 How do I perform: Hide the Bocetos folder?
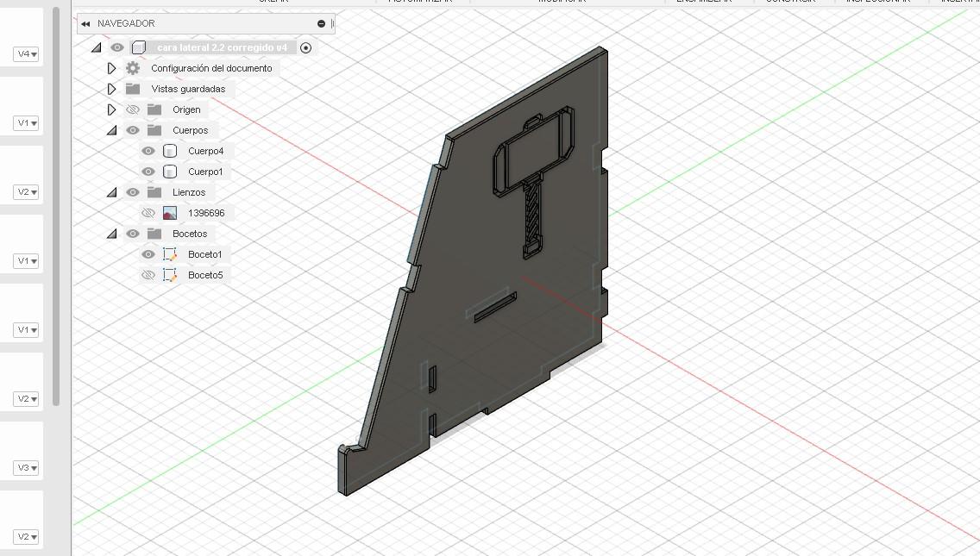pyautogui.click(x=133, y=234)
